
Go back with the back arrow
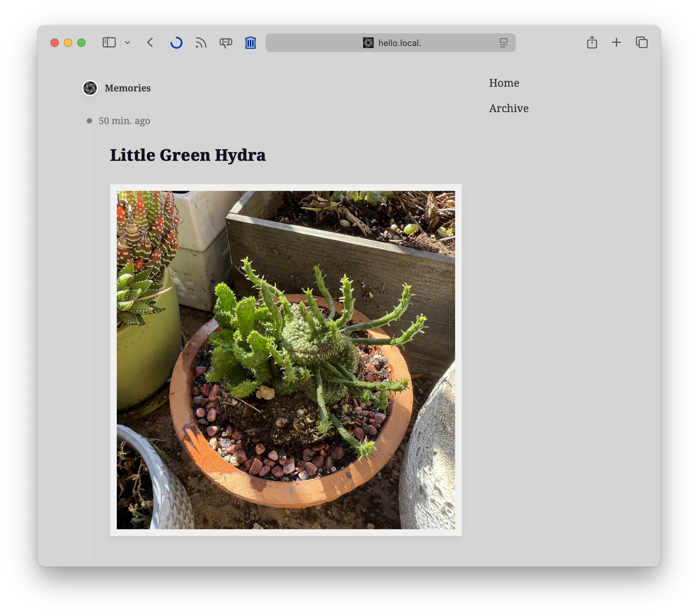pyautogui.click(x=150, y=43)
